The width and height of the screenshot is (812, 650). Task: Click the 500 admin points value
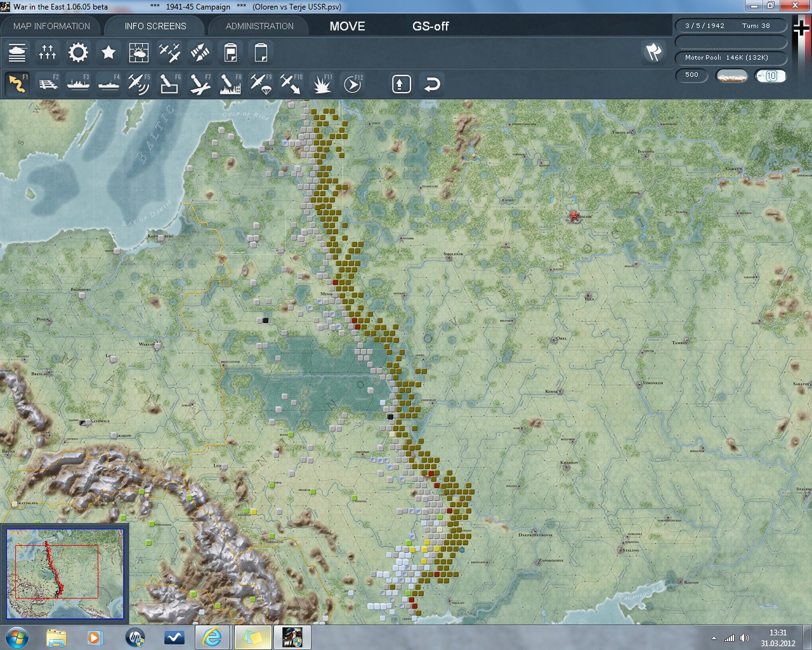[691, 75]
